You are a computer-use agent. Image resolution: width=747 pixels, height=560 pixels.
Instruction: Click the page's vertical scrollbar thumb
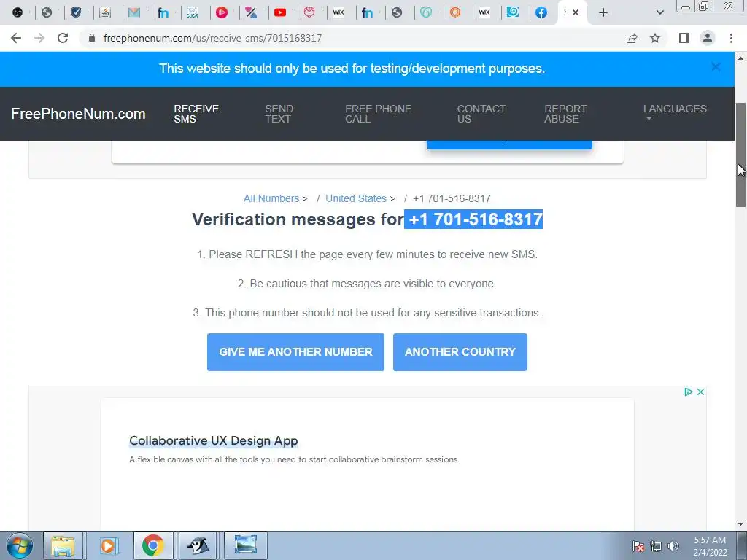(x=741, y=155)
